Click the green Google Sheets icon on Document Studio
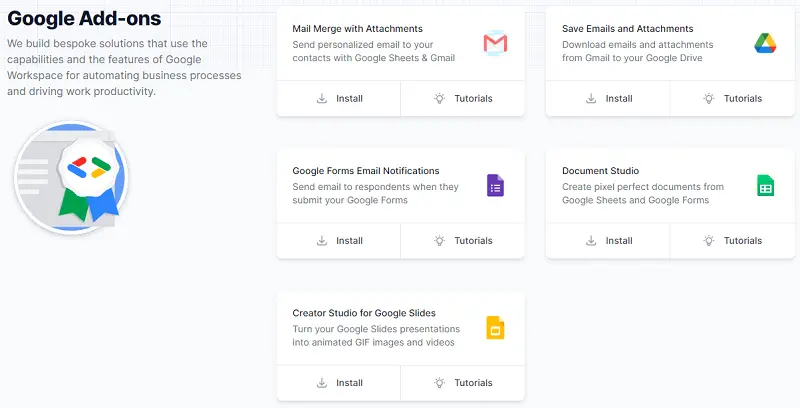 point(765,185)
